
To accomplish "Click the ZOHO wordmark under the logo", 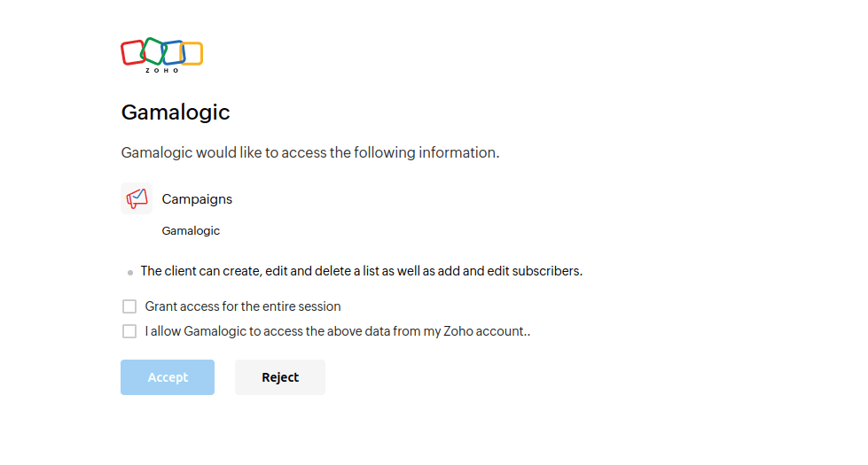I will [162, 70].
